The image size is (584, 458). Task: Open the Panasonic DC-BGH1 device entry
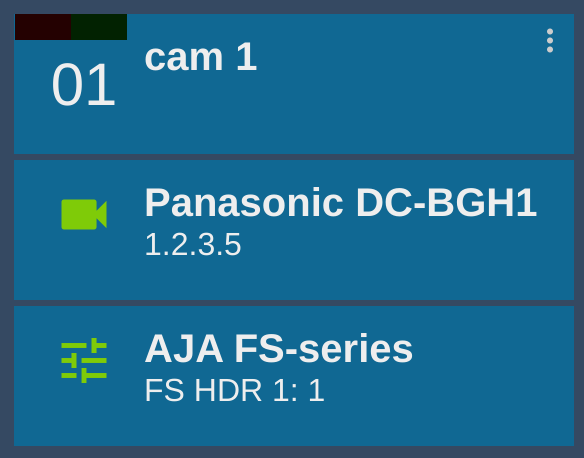[294, 230]
